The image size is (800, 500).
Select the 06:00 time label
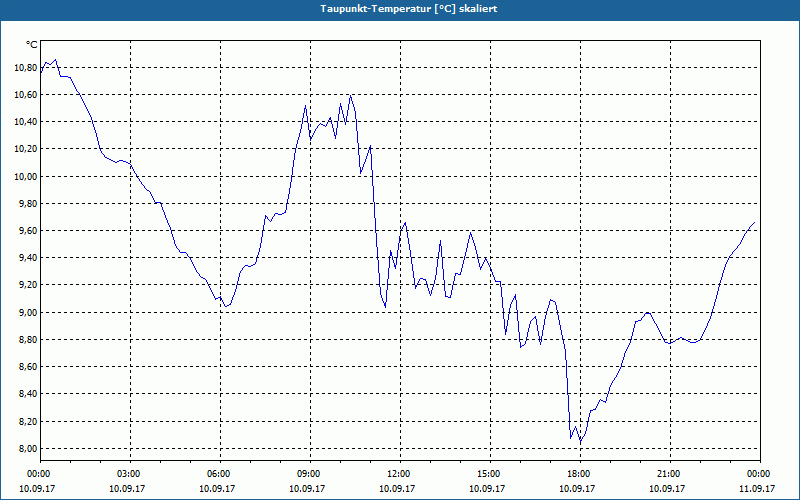pyautogui.click(x=218, y=474)
